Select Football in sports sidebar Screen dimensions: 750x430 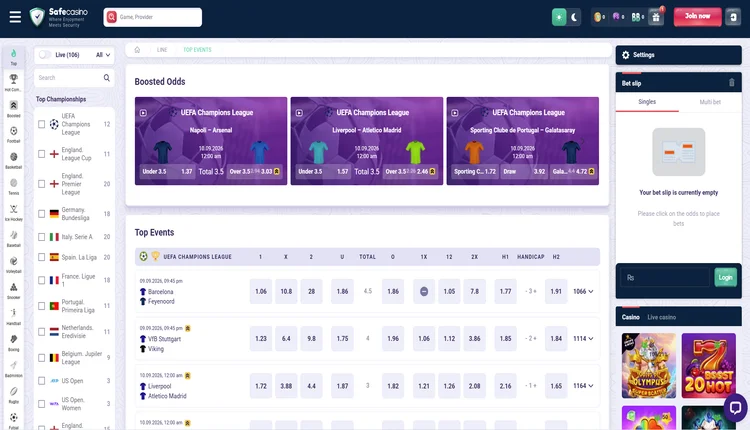(13, 134)
